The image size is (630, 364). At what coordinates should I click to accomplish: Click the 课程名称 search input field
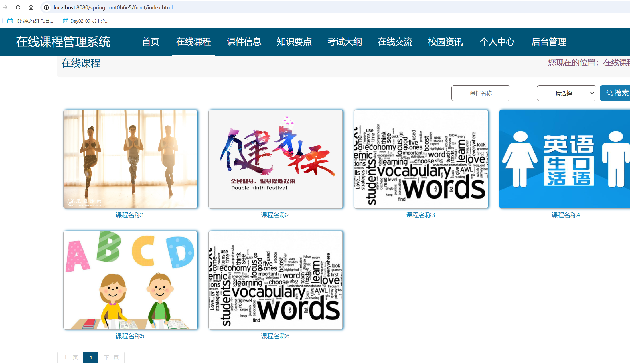[481, 93]
